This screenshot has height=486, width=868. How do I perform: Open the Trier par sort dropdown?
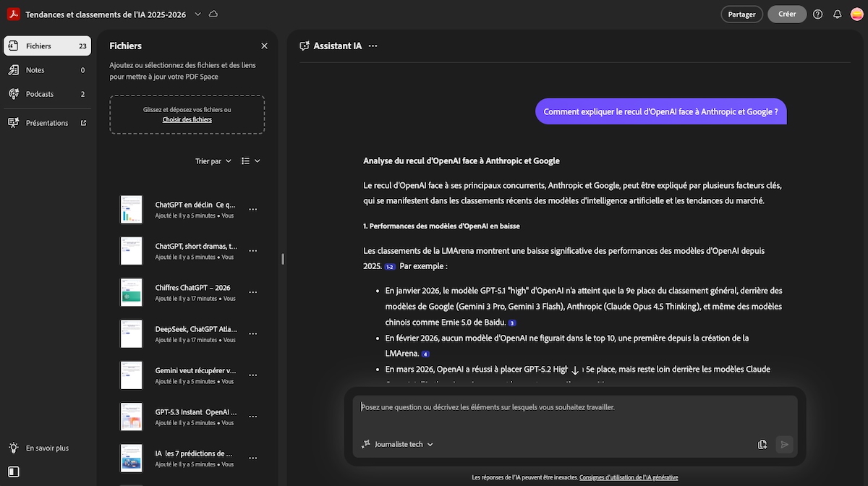tap(213, 161)
